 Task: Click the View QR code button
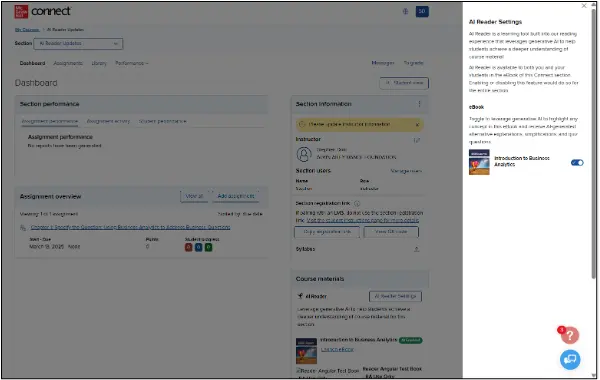pyautogui.click(x=391, y=232)
